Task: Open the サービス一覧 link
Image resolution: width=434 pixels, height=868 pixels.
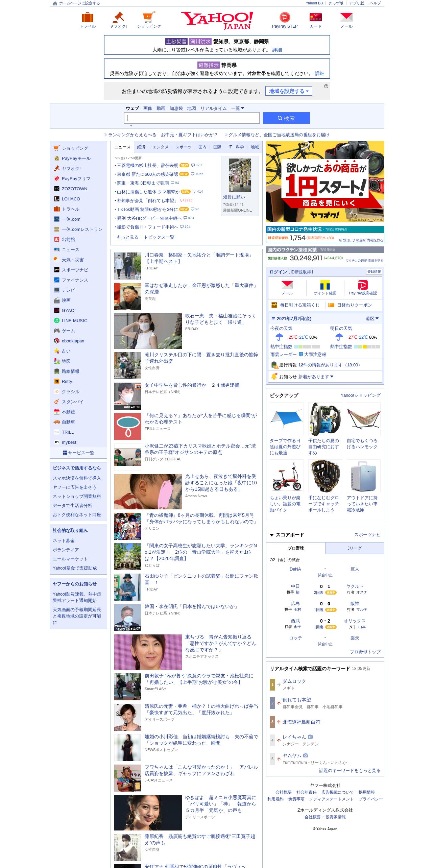Action: tap(78, 453)
